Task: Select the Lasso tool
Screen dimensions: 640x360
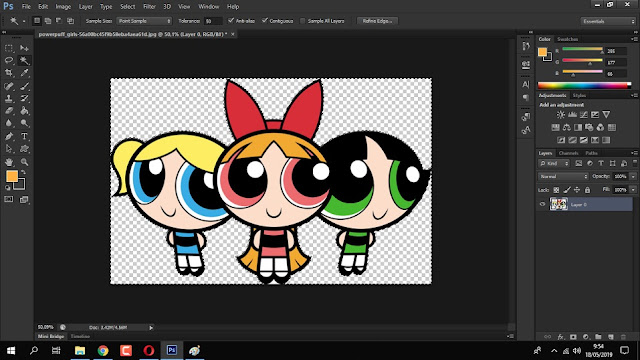Action: click(x=9, y=60)
